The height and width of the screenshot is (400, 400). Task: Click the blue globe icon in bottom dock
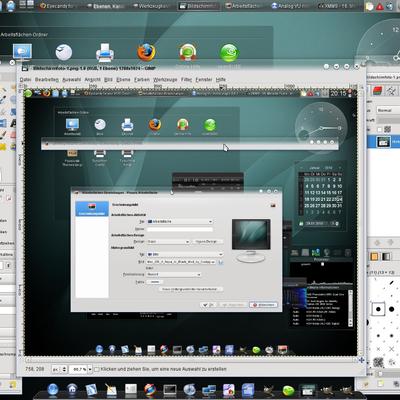pos(53,389)
